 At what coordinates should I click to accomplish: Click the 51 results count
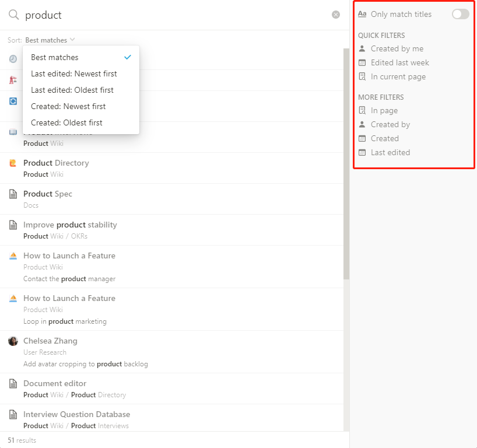22,440
